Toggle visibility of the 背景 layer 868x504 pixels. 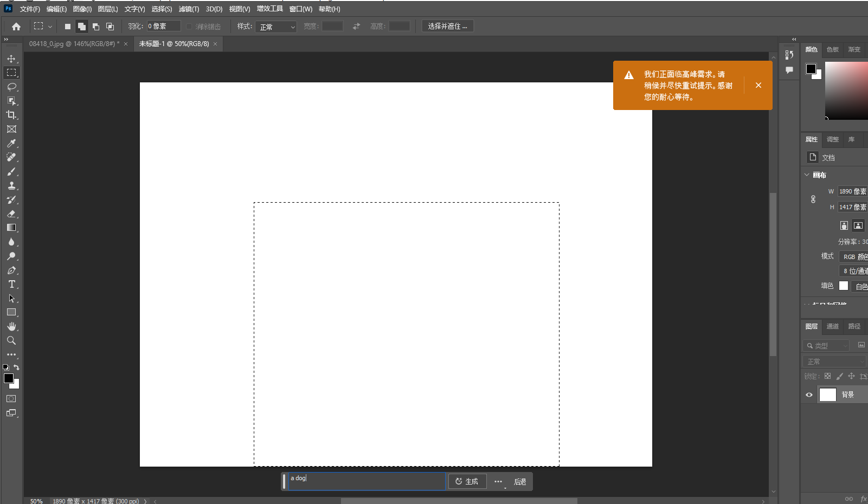809,395
